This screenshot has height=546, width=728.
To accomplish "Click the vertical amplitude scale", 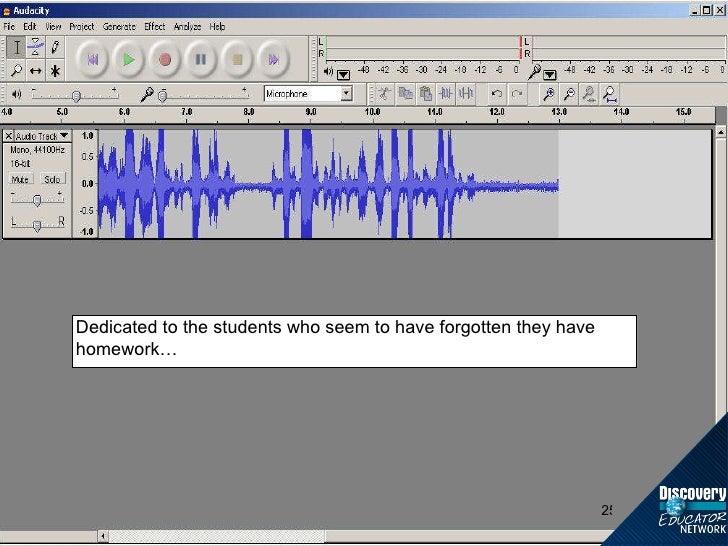I will (86, 184).
